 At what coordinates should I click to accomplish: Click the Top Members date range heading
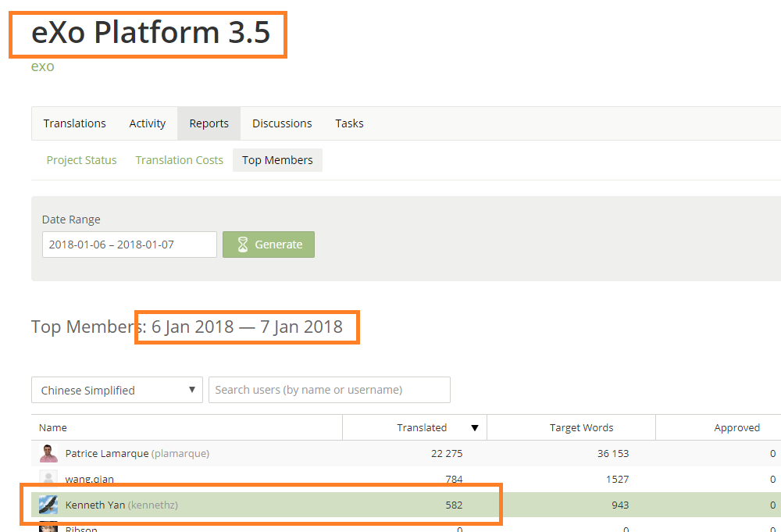pyautogui.click(x=187, y=327)
